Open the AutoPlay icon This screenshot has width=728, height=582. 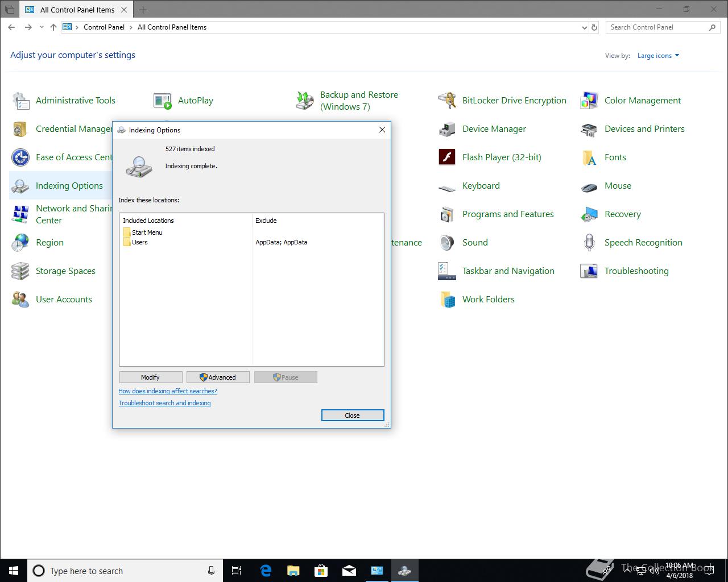coord(163,101)
